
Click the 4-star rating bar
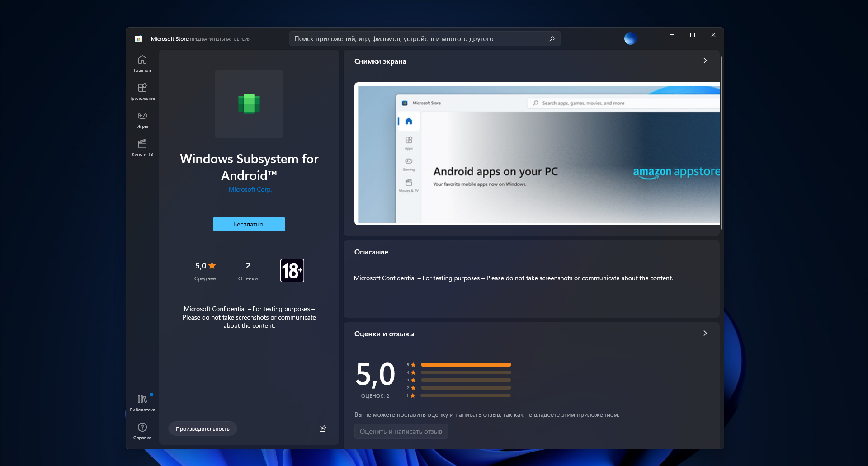(466, 372)
